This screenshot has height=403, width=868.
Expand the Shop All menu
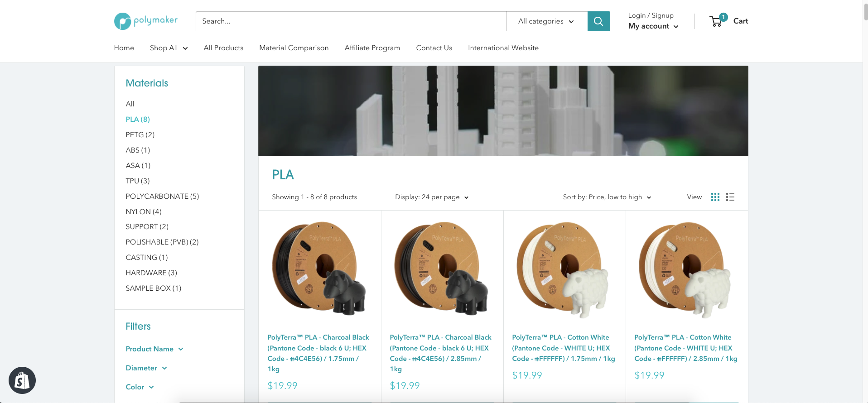(x=169, y=48)
